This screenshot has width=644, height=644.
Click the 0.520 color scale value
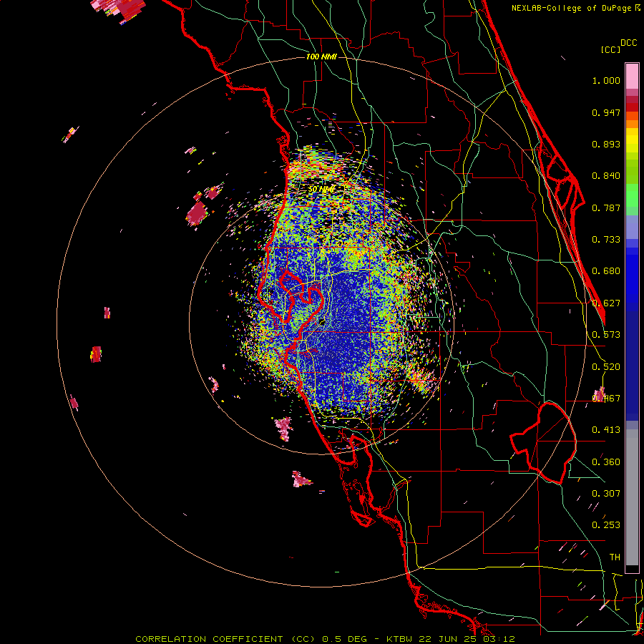(x=606, y=367)
